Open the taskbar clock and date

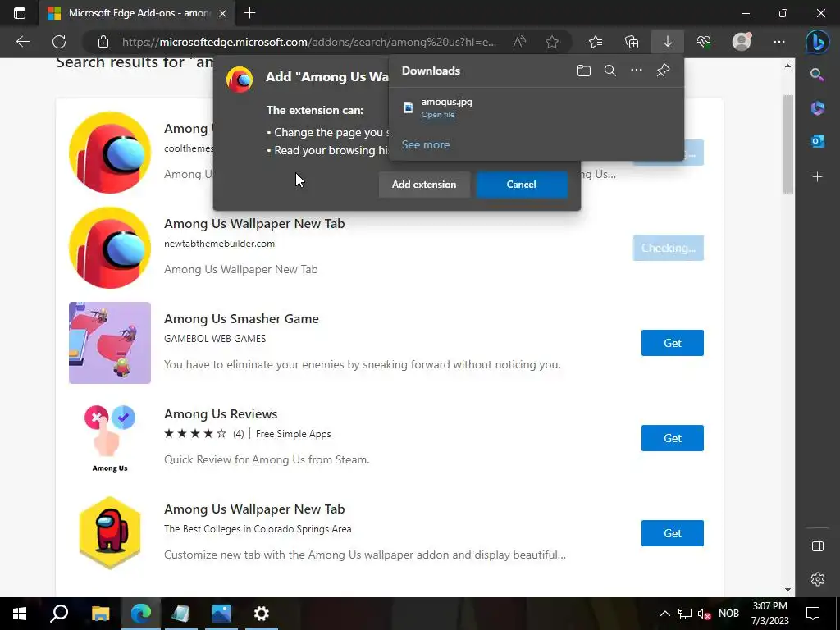coord(769,614)
